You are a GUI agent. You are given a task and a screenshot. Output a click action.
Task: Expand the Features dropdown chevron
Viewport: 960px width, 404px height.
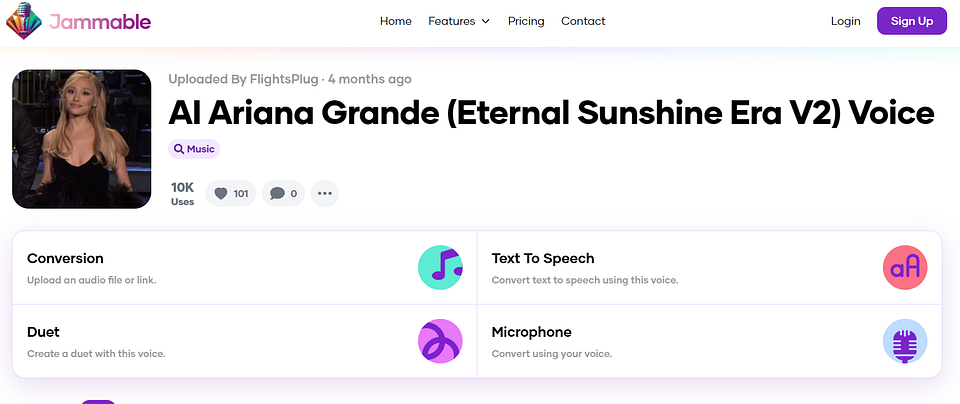click(486, 21)
